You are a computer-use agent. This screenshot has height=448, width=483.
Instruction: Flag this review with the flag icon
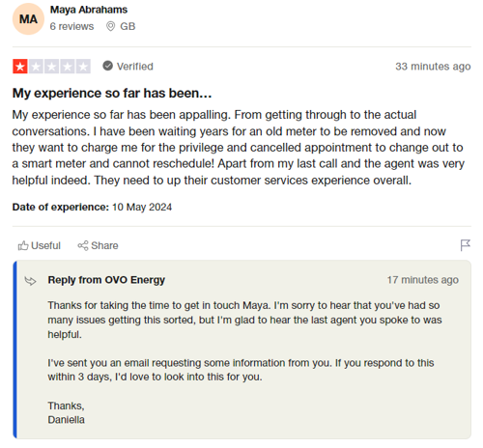pos(465,245)
